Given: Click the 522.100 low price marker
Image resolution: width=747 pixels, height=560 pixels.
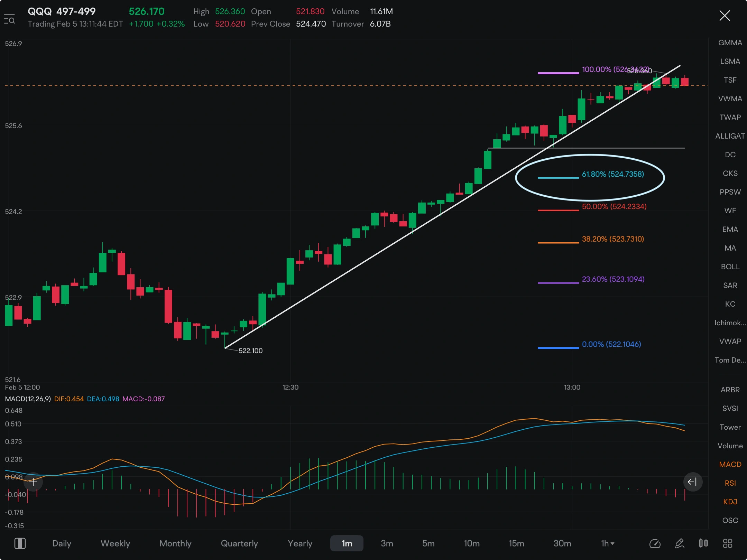Looking at the screenshot, I should [x=251, y=351].
